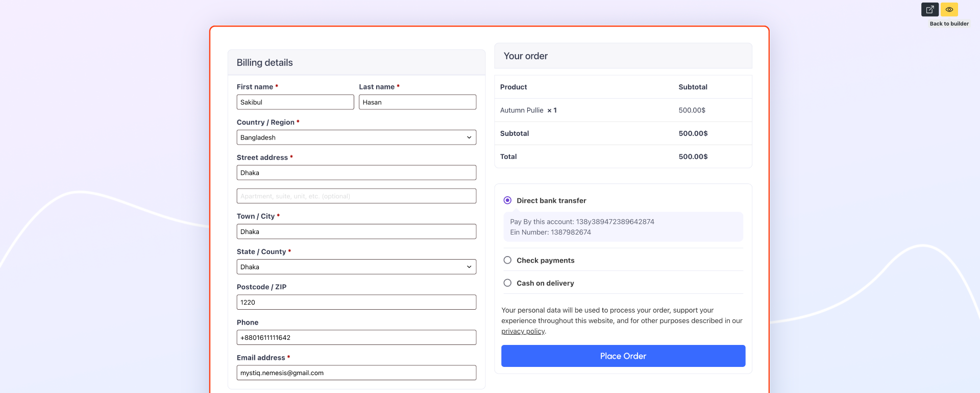Click the Street address field
The image size is (980, 393).
(x=356, y=173)
